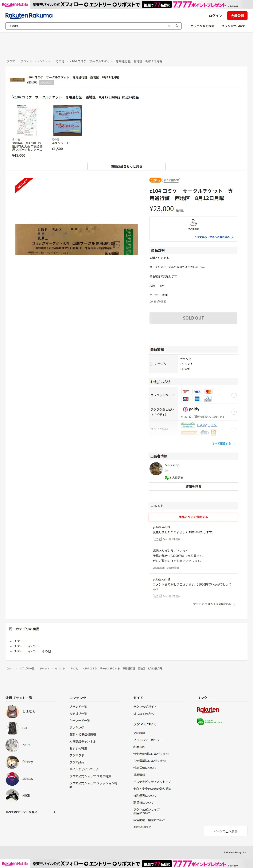Expand すべてのブランドを見る chevron
The height and width of the screenshot is (868, 253).
click(55, 812)
